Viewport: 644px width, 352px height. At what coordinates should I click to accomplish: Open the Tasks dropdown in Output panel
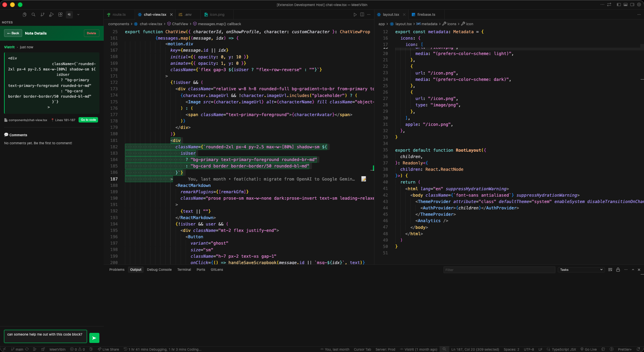pyautogui.click(x=581, y=269)
